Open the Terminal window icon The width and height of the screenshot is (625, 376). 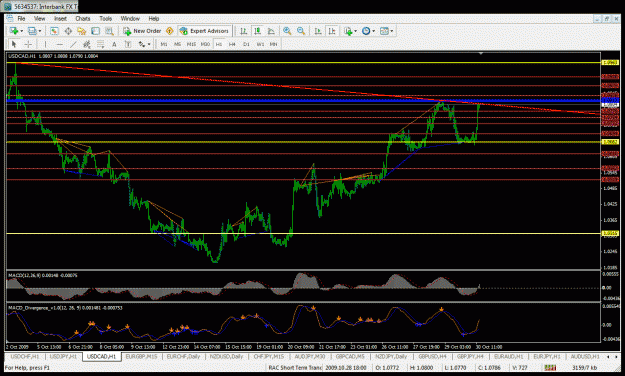tap(95, 31)
